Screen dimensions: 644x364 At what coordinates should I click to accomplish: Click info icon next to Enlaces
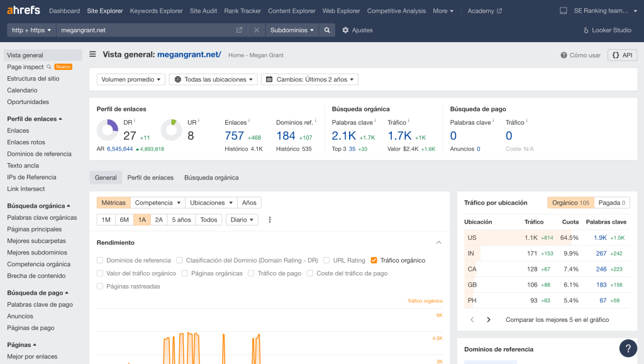tap(249, 121)
